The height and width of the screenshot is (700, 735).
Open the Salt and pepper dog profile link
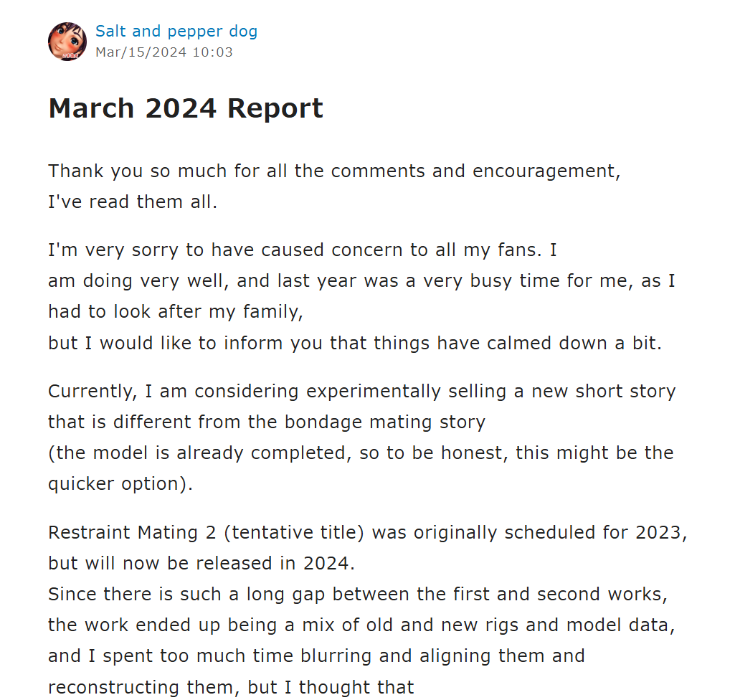coord(176,31)
